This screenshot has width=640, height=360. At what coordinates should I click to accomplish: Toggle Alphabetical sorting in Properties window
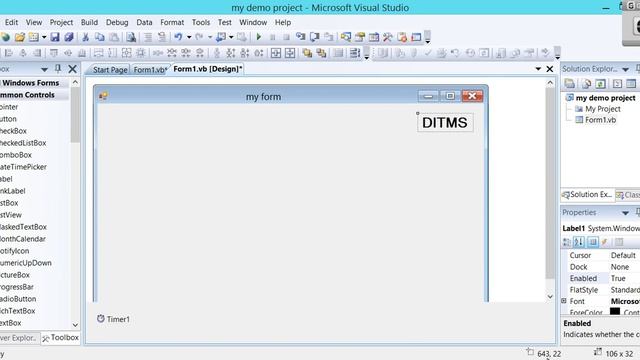(579, 242)
